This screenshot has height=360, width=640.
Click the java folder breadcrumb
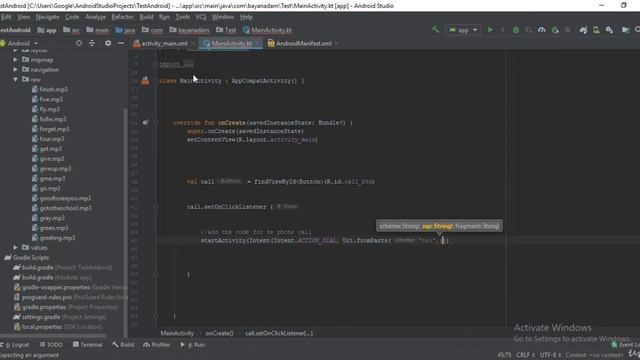tap(125, 30)
